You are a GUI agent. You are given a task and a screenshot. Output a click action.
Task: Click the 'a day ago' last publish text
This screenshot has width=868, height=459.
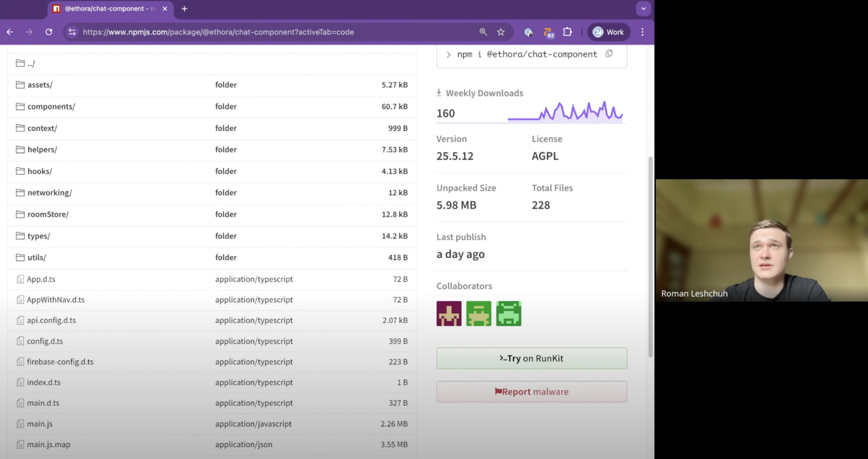pos(460,254)
